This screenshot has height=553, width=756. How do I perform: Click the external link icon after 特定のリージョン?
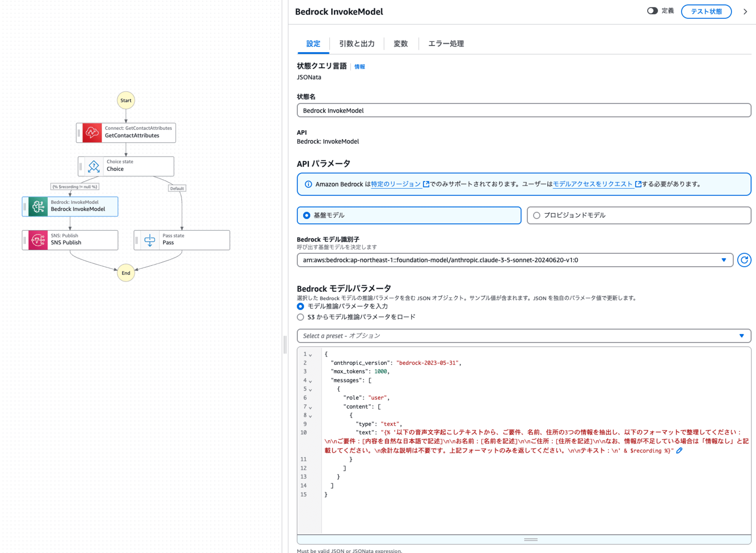pyautogui.click(x=426, y=184)
